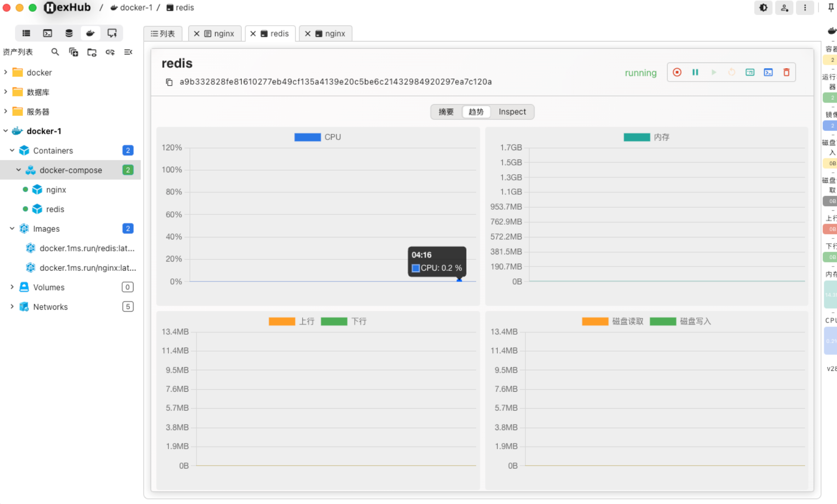
Task: Open the 列表 tab
Action: pos(163,34)
